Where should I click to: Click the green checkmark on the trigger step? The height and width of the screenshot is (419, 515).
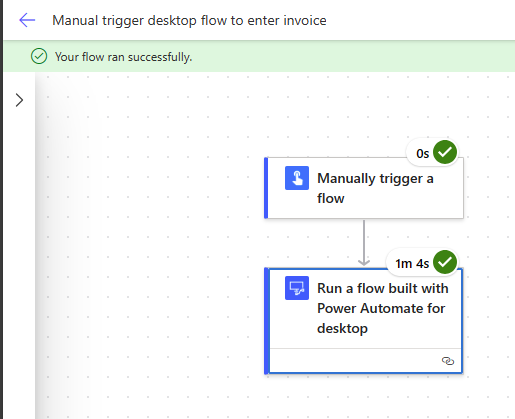point(445,152)
